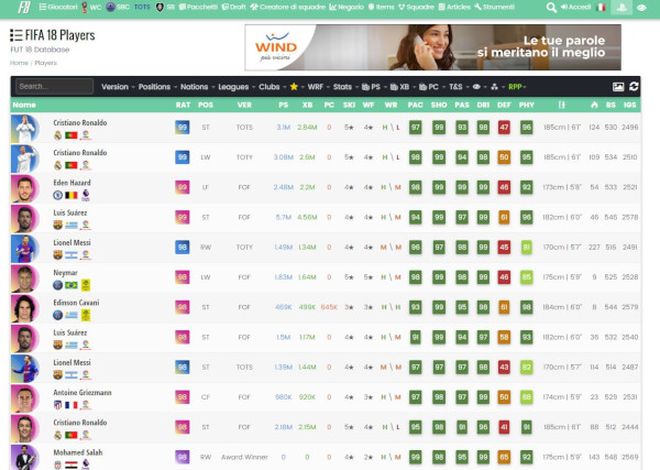Open the chemistry tree icon filter
This screenshot has width=660, height=470.
click(x=495, y=87)
